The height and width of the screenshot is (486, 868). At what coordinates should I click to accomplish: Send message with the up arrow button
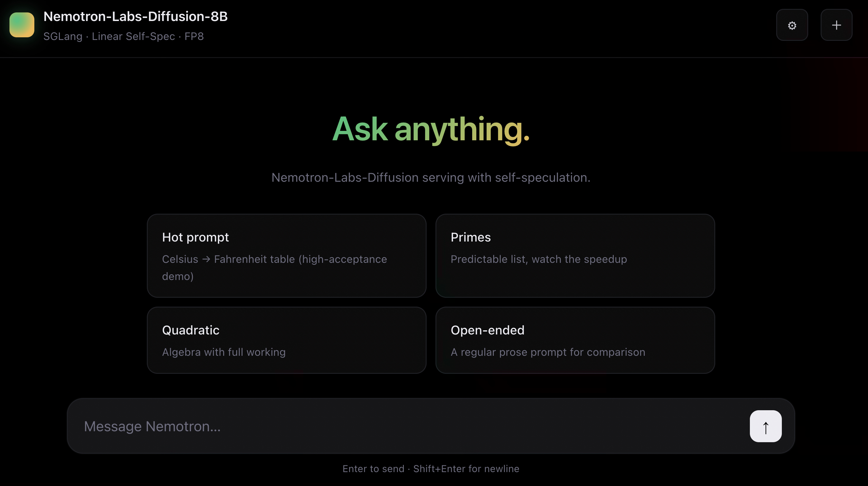(766, 426)
